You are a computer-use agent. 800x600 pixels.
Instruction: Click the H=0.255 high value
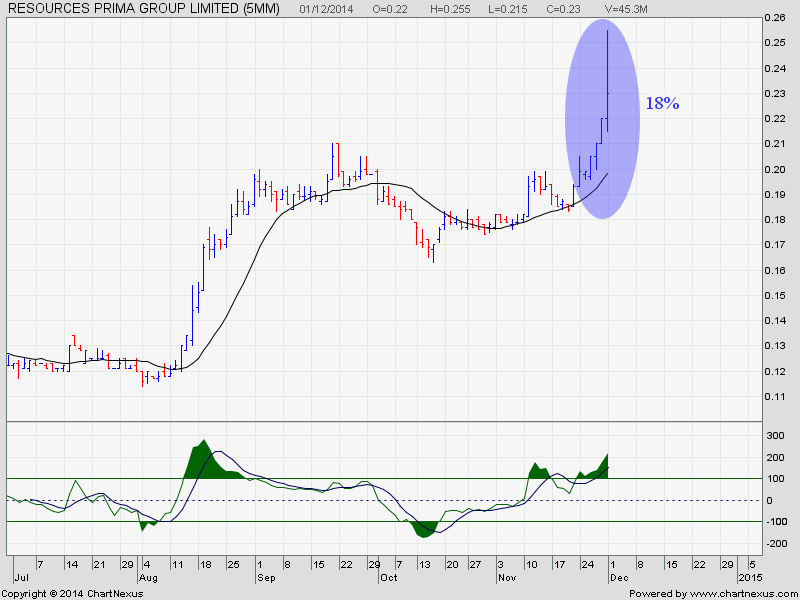pos(449,9)
